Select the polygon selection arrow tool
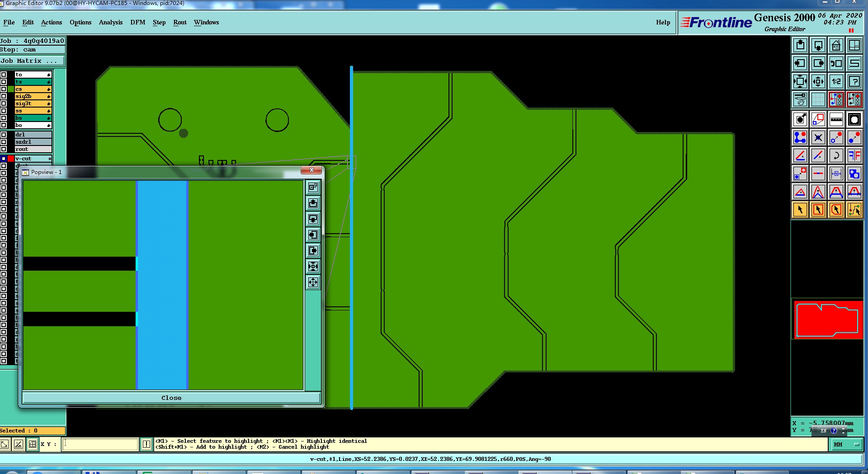The width and height of the screenshot is (868, 474). pyautogui.click(x=836, y=210)
